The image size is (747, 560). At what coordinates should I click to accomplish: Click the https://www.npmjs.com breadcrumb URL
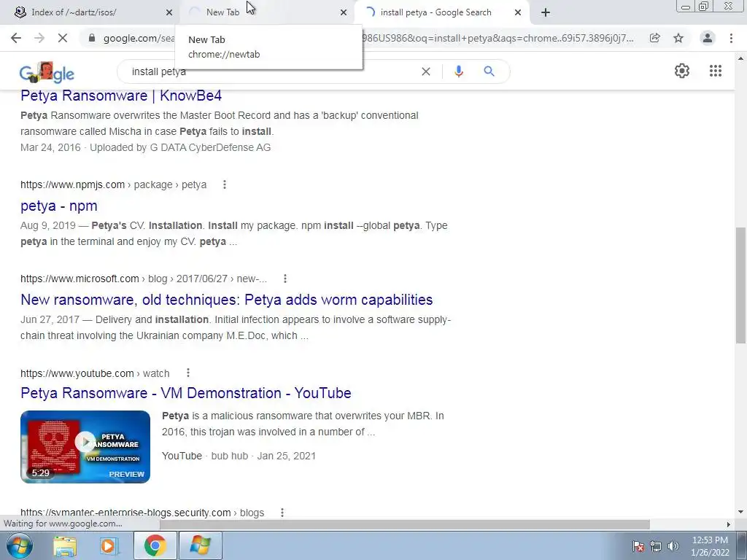113,184
